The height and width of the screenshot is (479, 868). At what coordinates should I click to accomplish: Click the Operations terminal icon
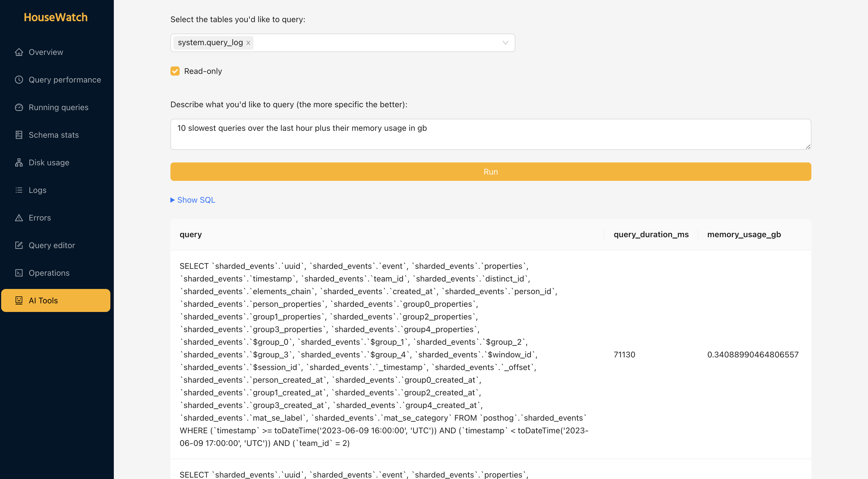point(19,273)
